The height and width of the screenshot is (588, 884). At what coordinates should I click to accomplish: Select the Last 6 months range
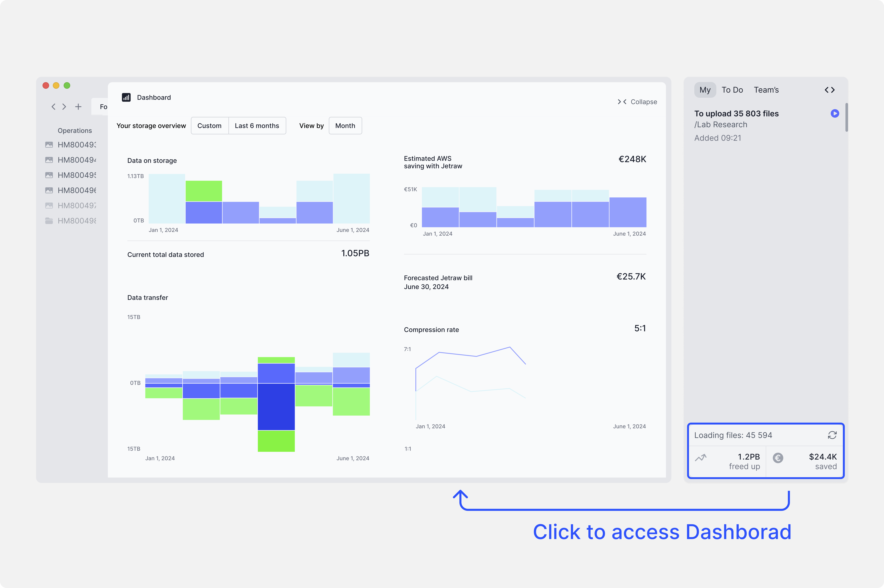(257, 126)
